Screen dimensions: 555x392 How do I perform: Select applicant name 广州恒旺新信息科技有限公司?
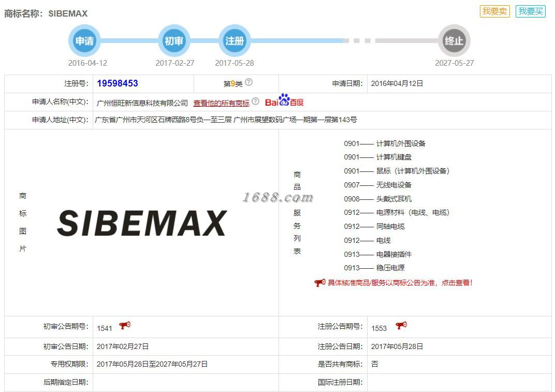tap(142, 103)
